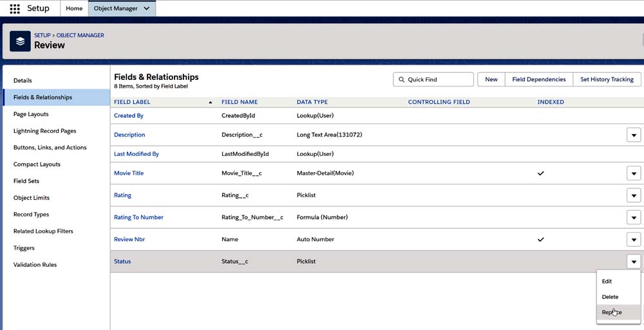Expand Rating To Number row actions menu
This screenshot has height=330, width=644.
(x=634, y=217)
